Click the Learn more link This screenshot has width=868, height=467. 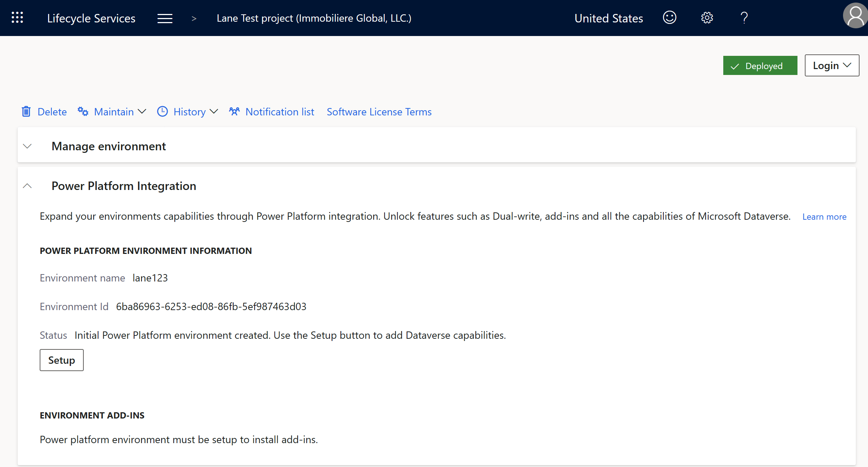[825, 217]
